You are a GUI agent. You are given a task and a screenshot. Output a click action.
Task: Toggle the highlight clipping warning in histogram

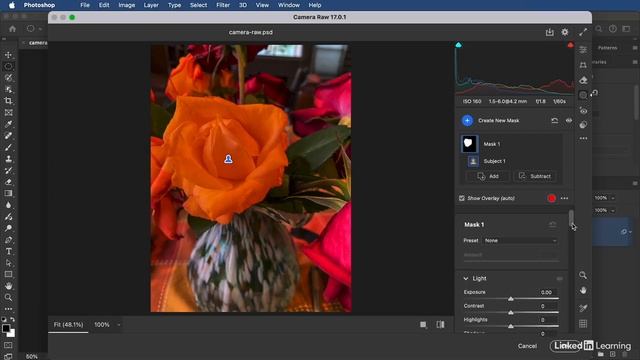click(570, 44)
